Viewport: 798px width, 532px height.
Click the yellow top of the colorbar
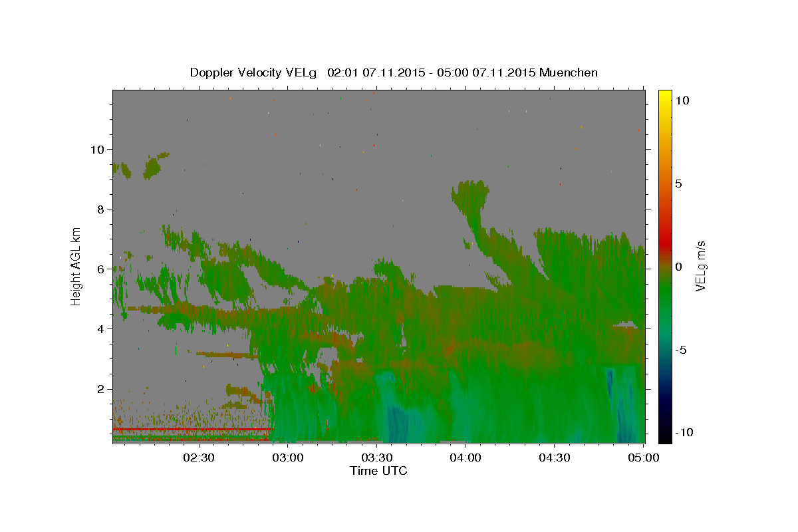(x=664, y=96)
